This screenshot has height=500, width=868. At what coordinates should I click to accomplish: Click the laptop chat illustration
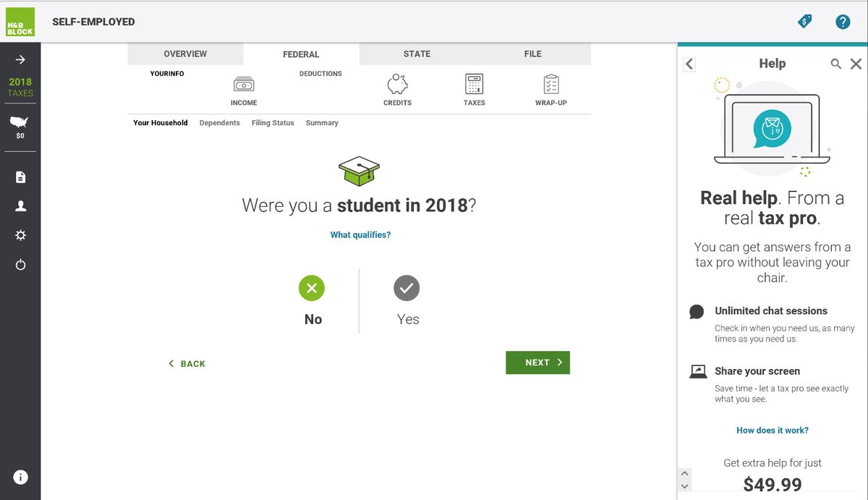772,127
